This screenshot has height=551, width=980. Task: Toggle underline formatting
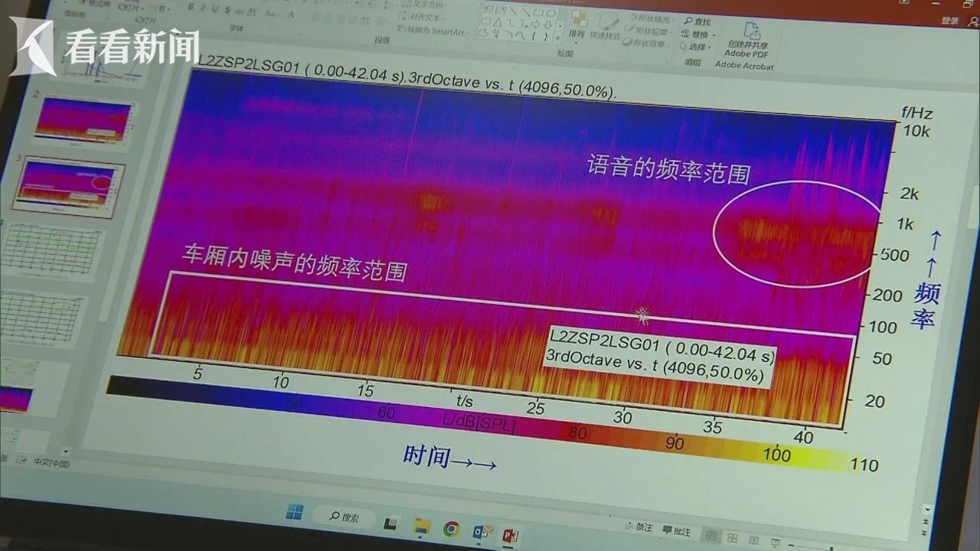click(x=215, y=8)
